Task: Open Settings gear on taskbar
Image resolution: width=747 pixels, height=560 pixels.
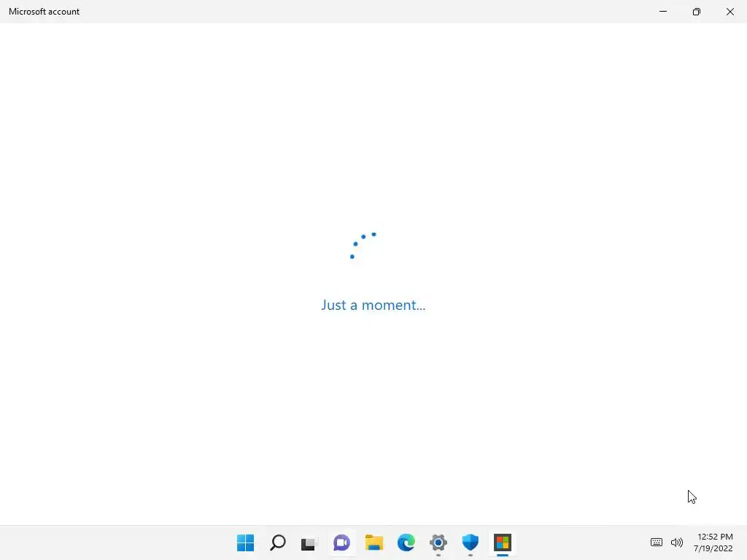Action: 438,542
